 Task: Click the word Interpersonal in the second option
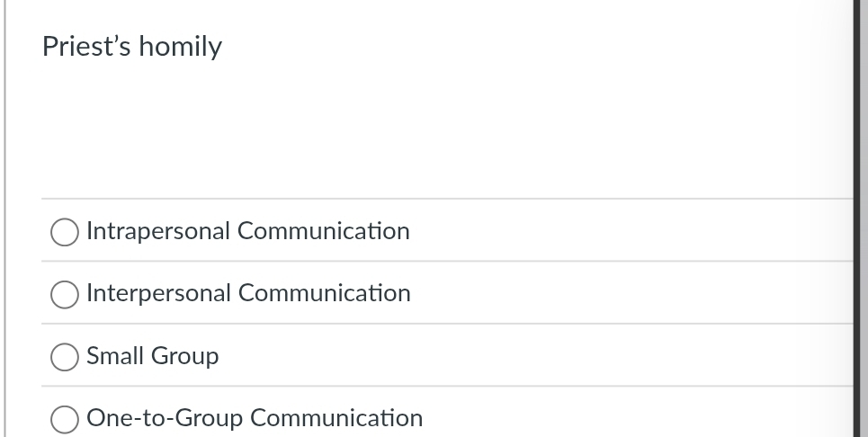point(159,293)
